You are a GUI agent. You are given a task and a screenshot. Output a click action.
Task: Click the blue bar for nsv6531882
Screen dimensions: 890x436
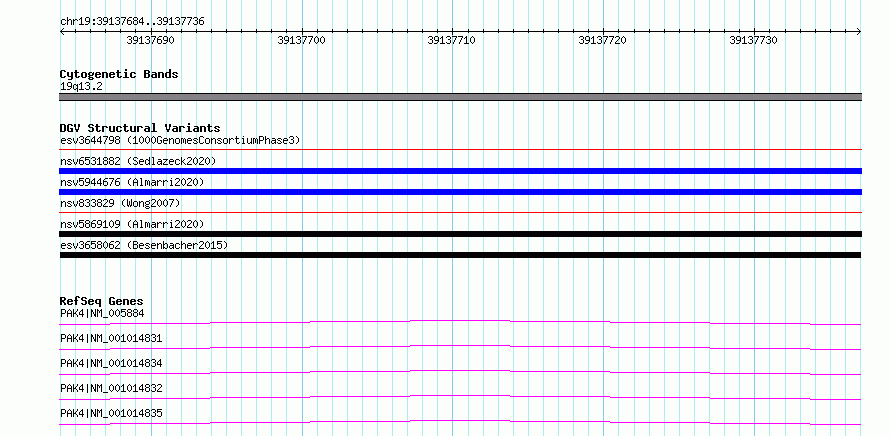coord(460,171)
